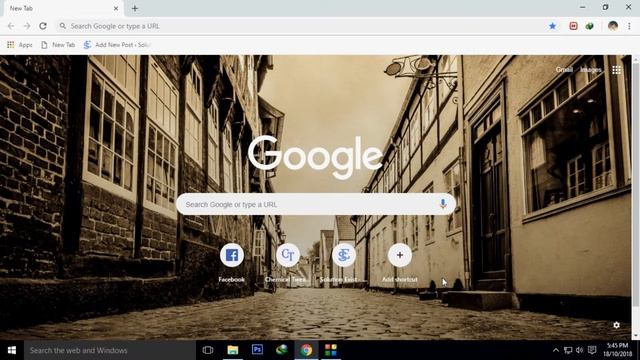Open the Chrome three-dot menu
This screenshot has width=640, height=360.
[629, 26]
